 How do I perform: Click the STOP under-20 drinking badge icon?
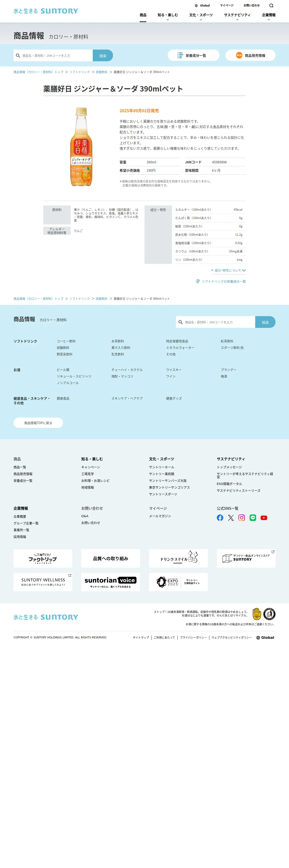click(x=257, y=614)
